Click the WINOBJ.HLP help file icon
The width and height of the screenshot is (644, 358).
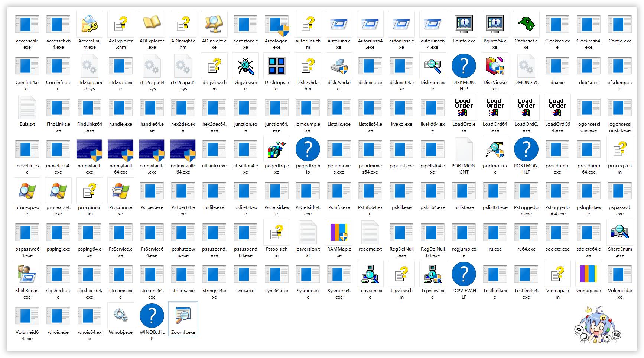[x=152, y=316]
